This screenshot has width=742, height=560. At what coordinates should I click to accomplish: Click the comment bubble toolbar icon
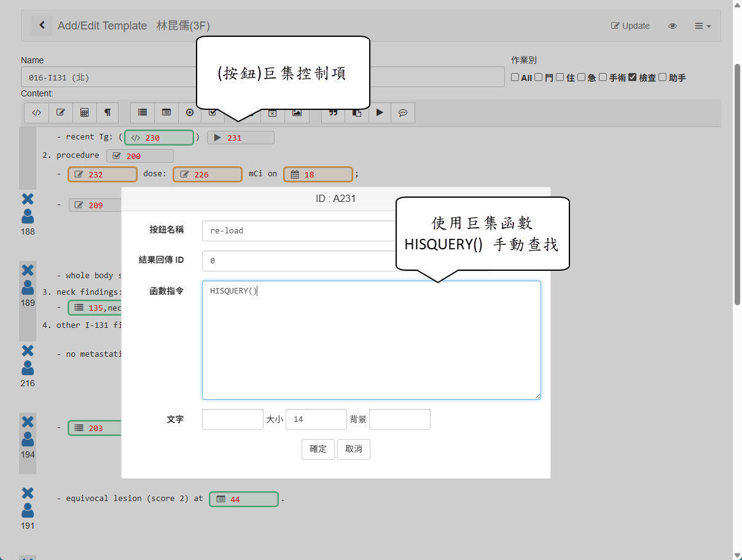point(403,113)
